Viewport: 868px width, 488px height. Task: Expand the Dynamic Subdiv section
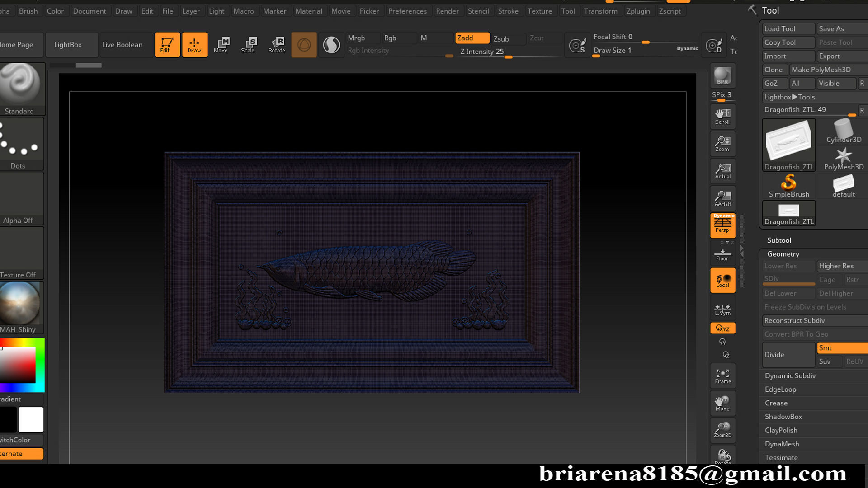[x=790, y=376]
